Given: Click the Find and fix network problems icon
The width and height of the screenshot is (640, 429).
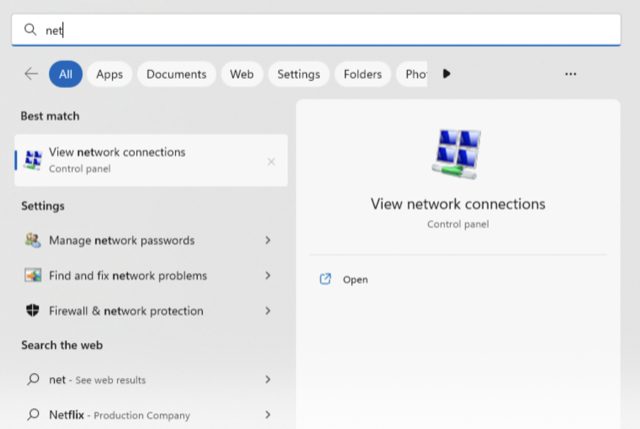Looking at the screenshot, I should [x=33, y=276].
